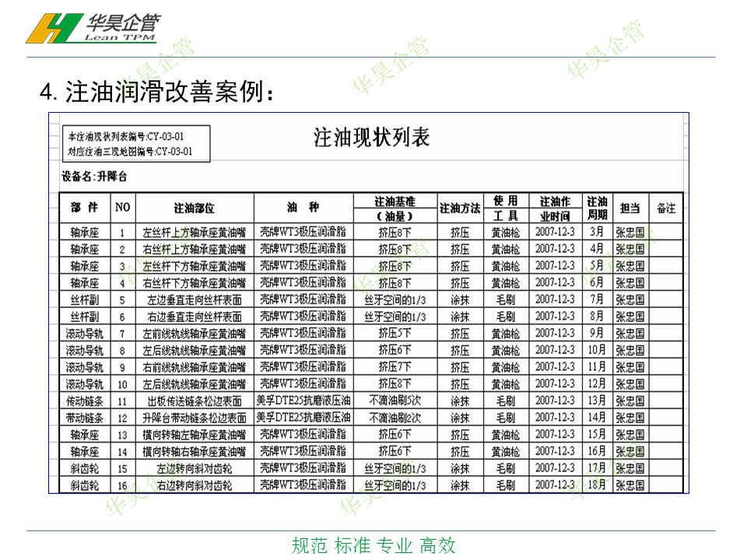Screen dimensions: 747x560
Task: Click the '注油作业时间' column header
Action: point(555,208)
